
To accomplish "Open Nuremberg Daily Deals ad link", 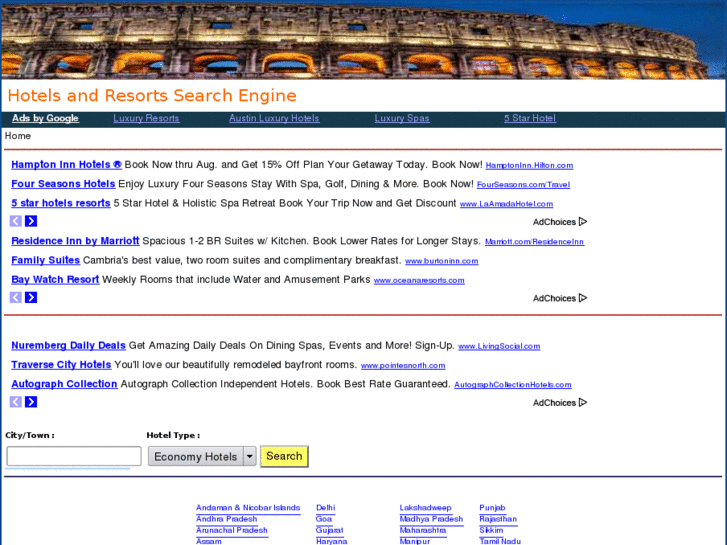I will [68, 346].
